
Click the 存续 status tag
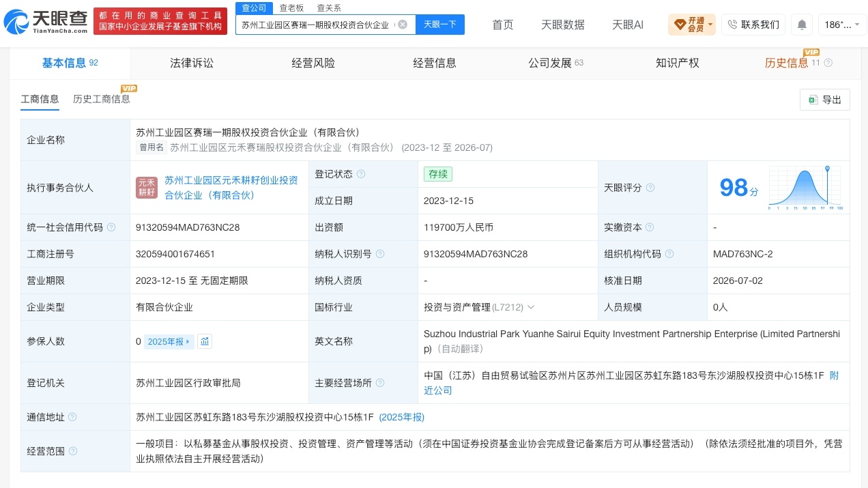point(438,174)
